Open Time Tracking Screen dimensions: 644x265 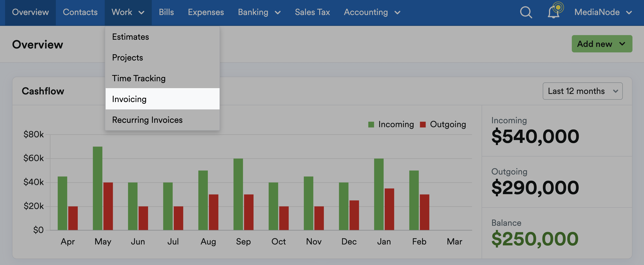coord(139,78)
